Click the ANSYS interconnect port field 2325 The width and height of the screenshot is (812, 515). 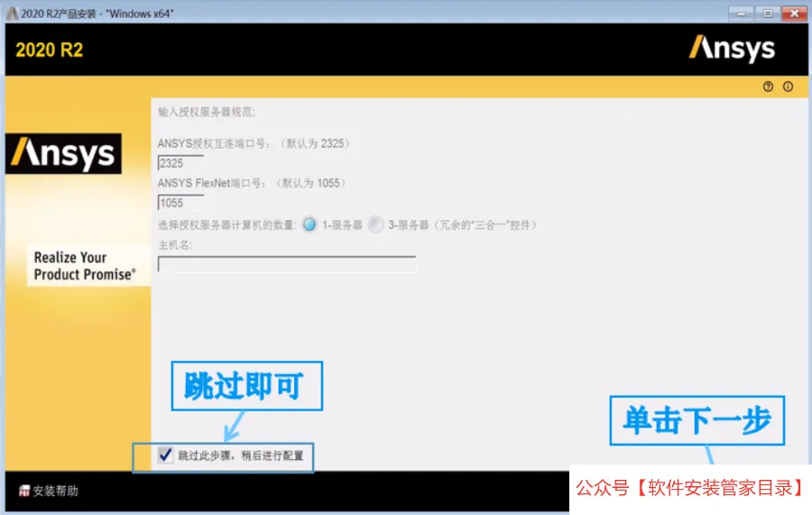coord(180,163)
